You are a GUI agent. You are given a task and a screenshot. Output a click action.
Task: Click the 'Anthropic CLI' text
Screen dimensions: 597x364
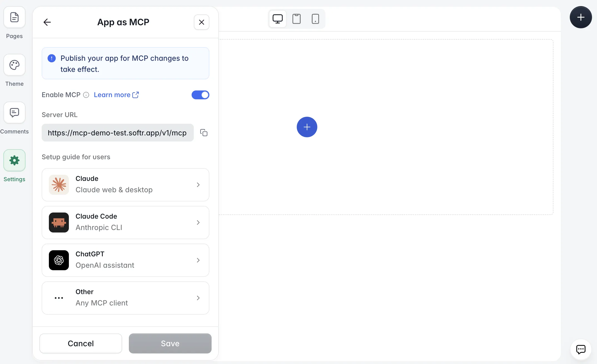pyautogui.click(x=99, y=228)
